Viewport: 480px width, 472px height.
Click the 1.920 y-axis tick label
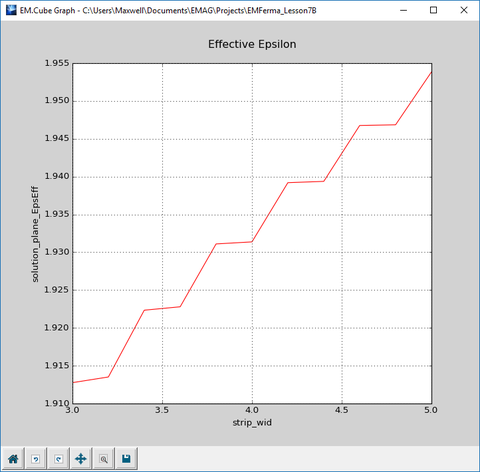tap(57, 328)
